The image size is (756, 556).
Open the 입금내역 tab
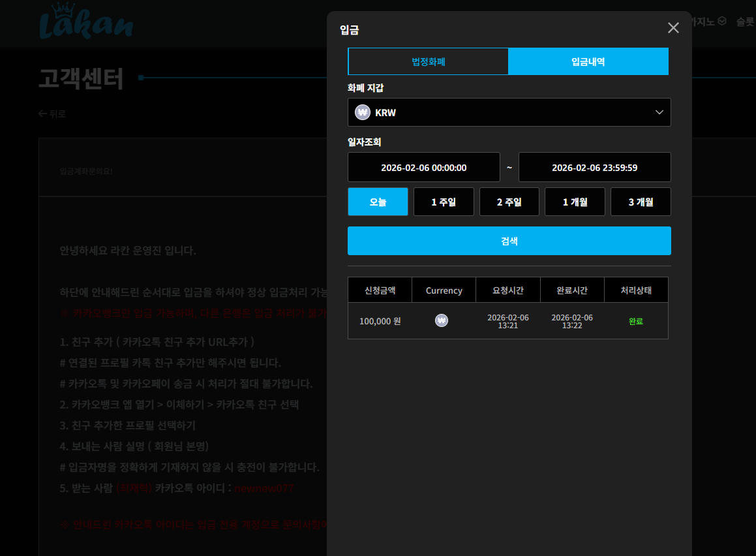pyautogui.click(x=588, y=61)
